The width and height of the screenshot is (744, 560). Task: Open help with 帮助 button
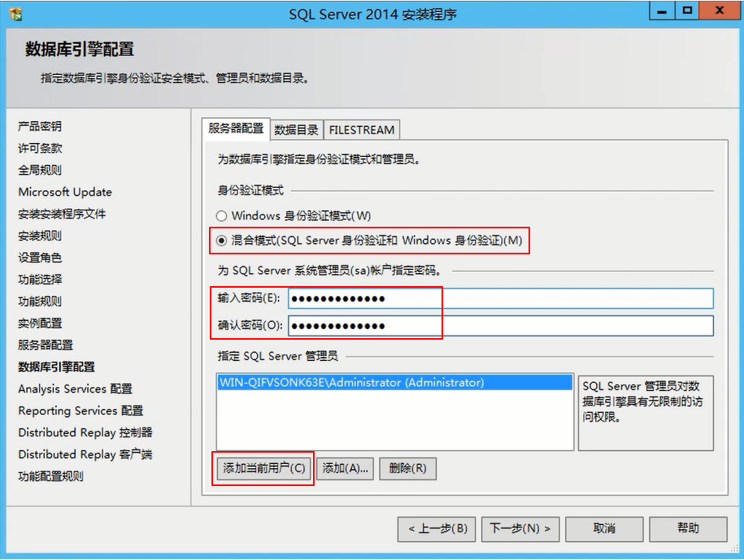click(x=688, y=528)
